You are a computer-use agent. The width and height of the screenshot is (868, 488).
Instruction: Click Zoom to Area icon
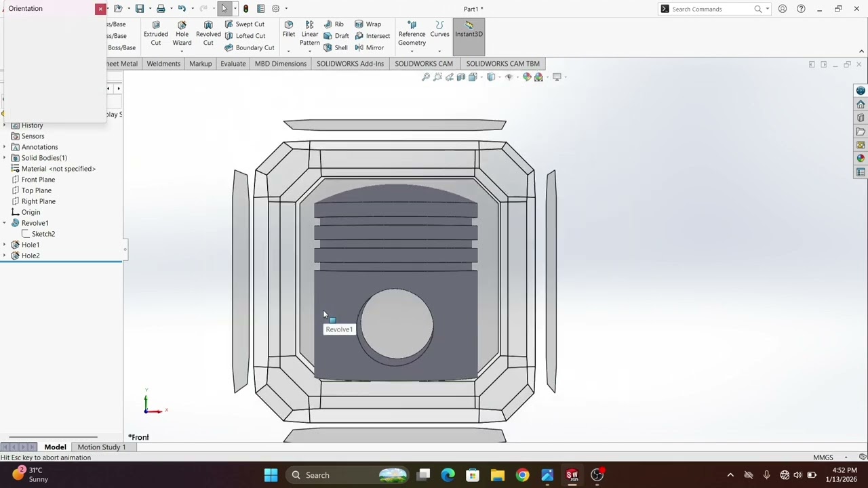click(x=437, y=77)
